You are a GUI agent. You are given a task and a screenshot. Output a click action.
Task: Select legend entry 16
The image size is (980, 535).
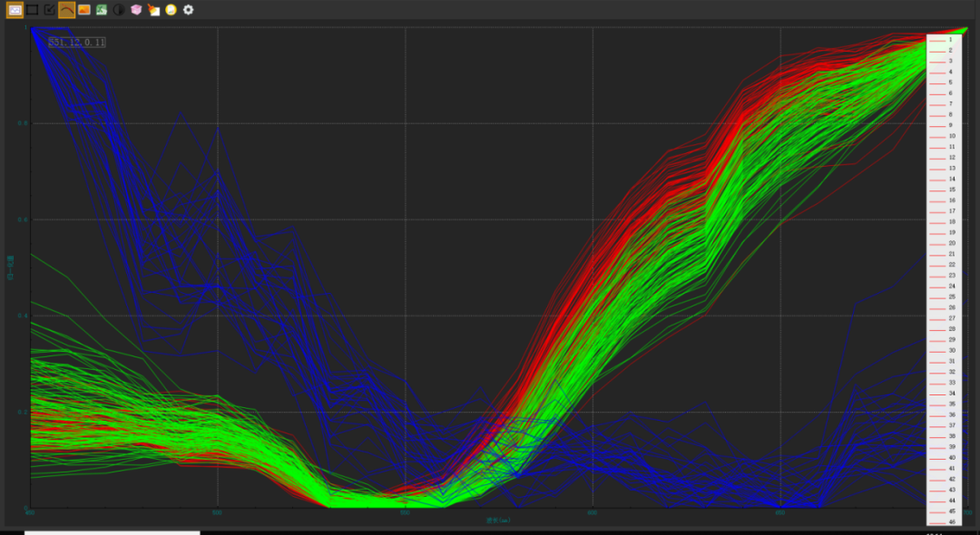pyautogui.click(x=944, y=200)
